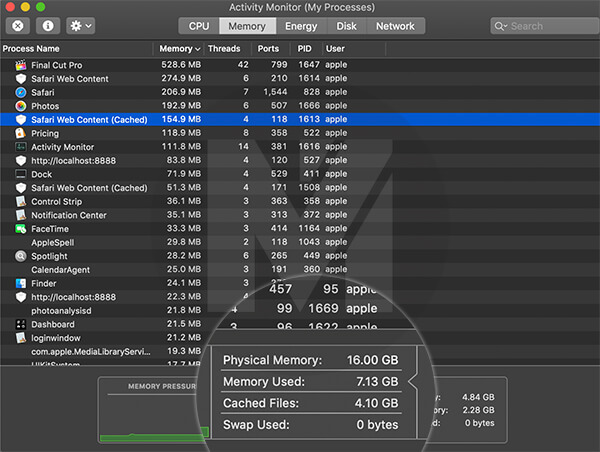Image resolution: width=600 pixels, height=452 pixels.
Task: Click the Spotlight magnifier icon
Action: coord(21,256)
